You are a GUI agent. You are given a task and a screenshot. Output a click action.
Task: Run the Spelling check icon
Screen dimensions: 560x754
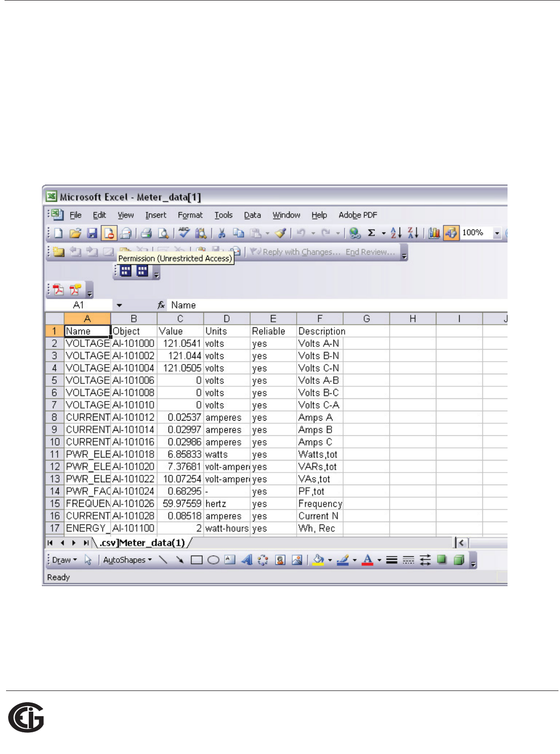(184, 233)
